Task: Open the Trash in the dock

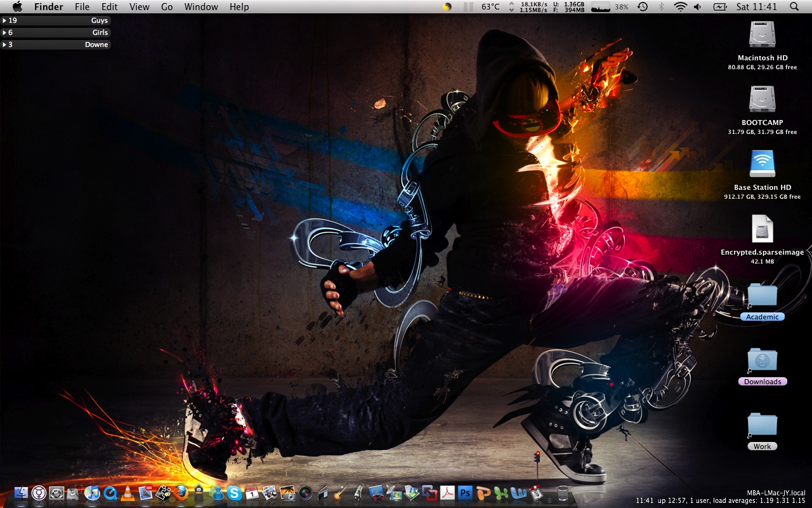Action: click(x=563, y=493)
